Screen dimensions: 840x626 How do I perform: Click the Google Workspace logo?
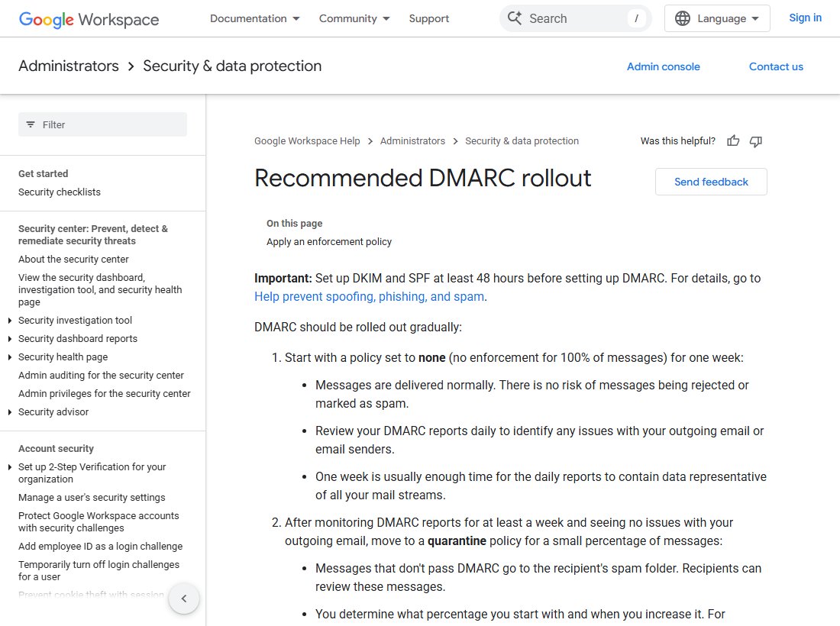pos(89,19)
